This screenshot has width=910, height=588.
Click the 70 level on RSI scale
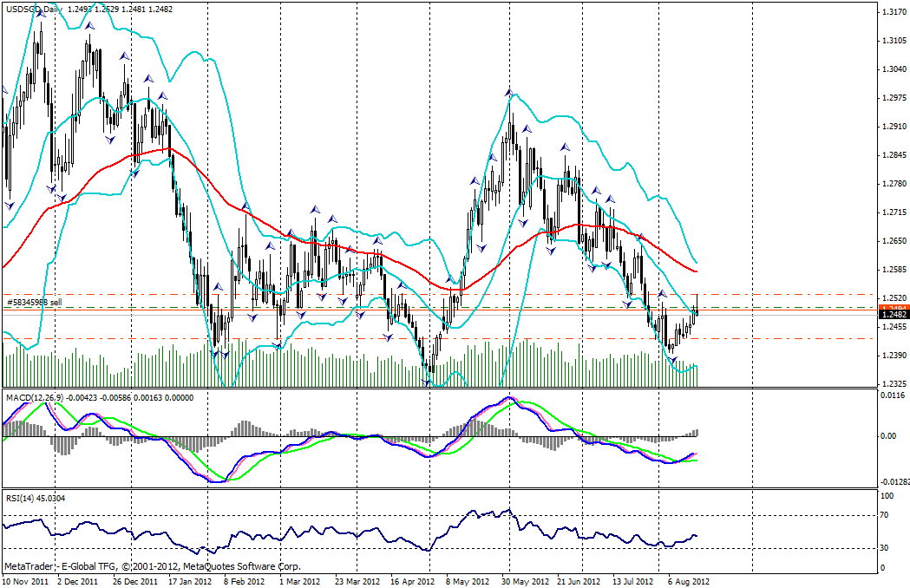tap(885, 515)
